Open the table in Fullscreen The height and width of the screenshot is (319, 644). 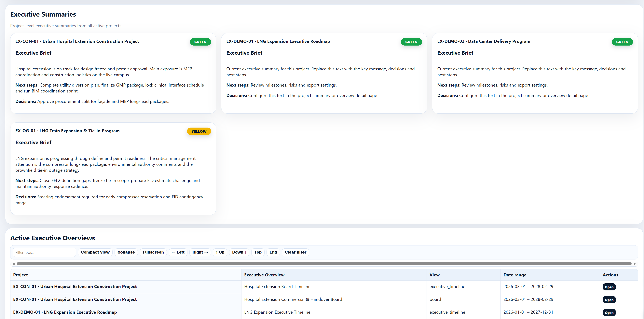coord(153,252)
